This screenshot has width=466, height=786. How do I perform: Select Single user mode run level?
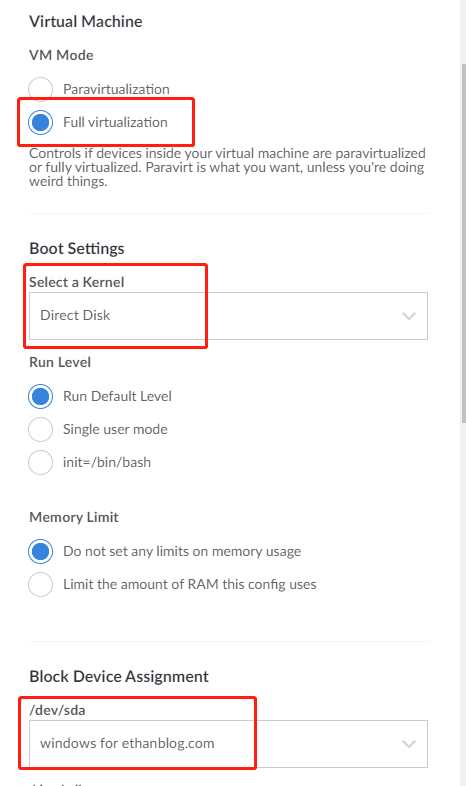tap(41, 429)
